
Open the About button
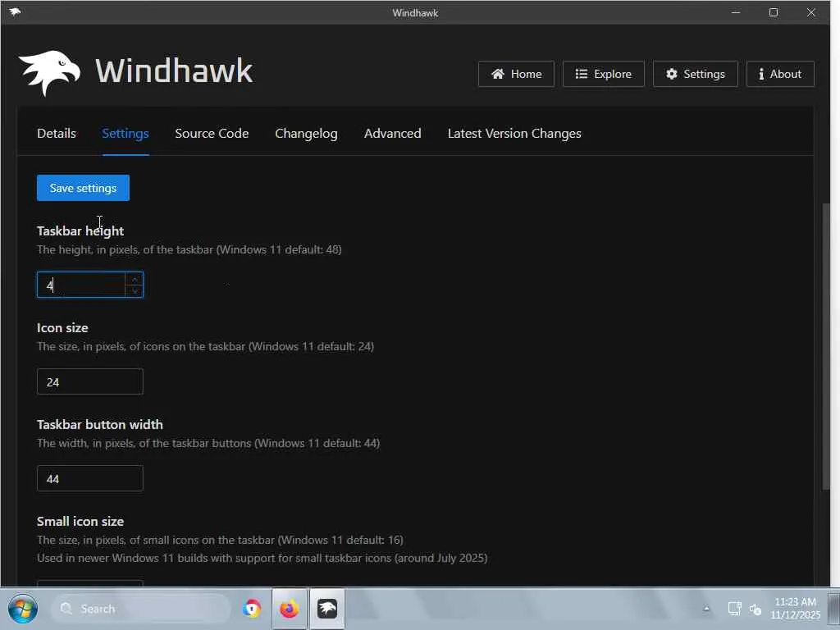pos(780,74)
